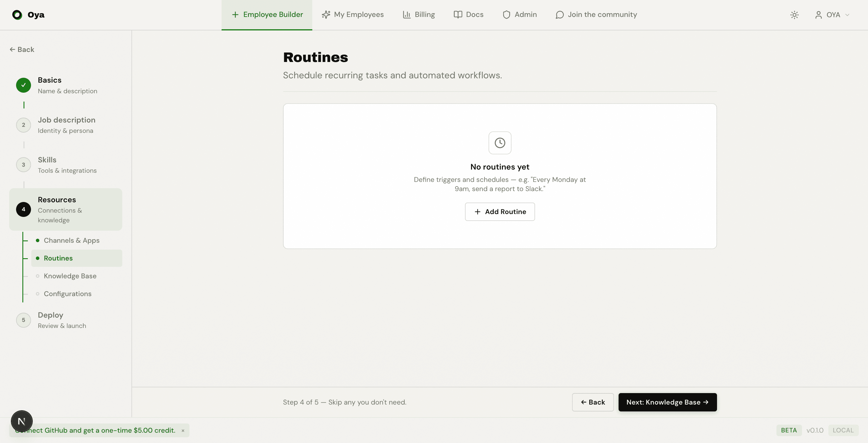Viewport: 868px width, 443px height.
Task: Open the Resources step
Action: tap(57, 199)
